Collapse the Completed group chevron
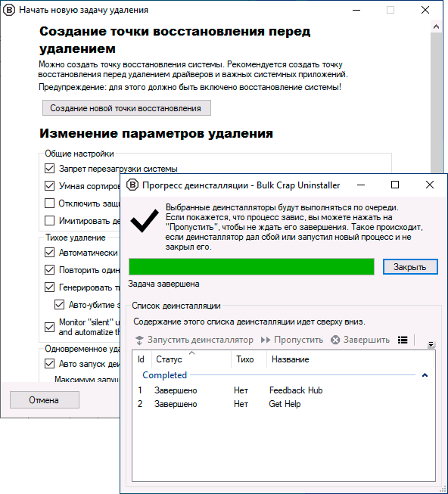This screenshot has width=448, height=494. coord(425,375)
